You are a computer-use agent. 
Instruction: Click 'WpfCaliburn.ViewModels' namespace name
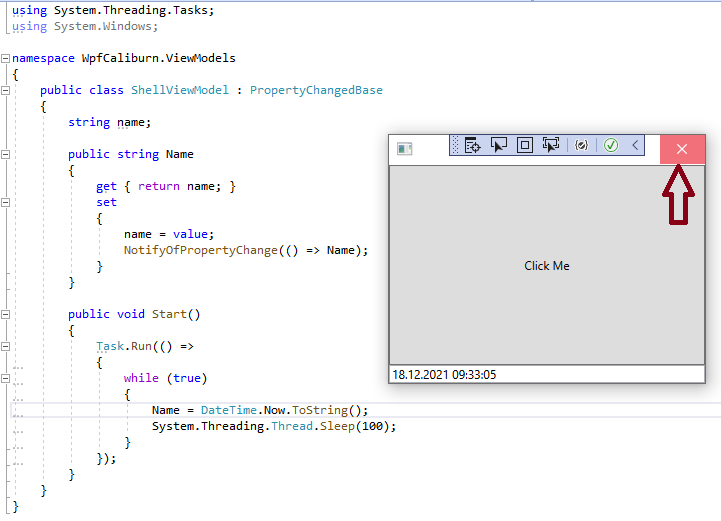(159, 58)
